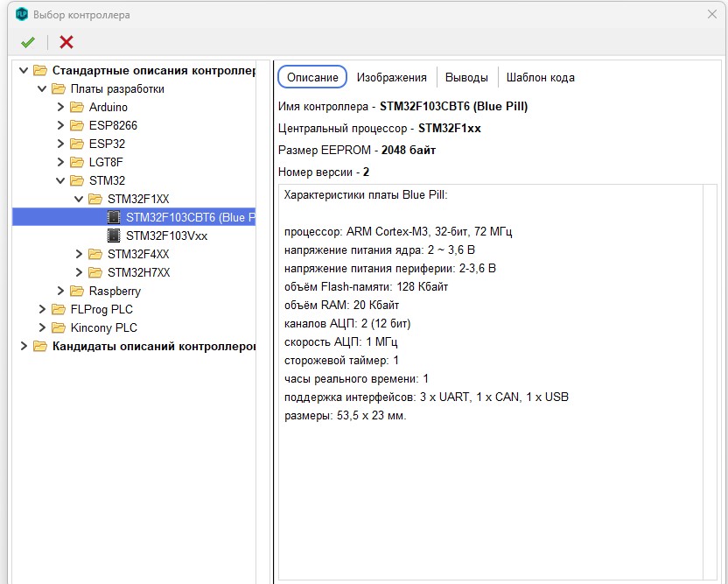Viewport: 728px width, 584px height.
Task: Select the STM32 folder label in the tree
Action: tap(108, 180)
